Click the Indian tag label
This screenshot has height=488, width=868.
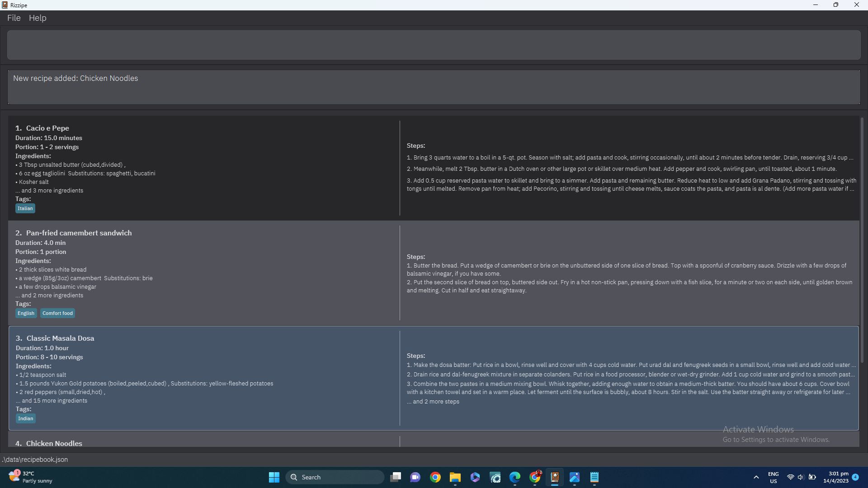[26, 418]
